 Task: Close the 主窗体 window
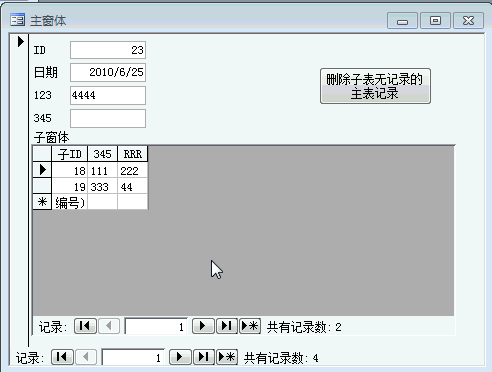coord(468,21)
